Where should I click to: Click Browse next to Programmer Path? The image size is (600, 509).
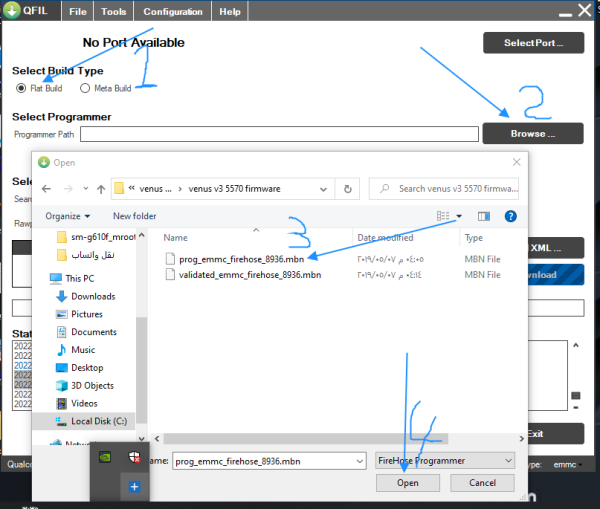coord(533,134)
